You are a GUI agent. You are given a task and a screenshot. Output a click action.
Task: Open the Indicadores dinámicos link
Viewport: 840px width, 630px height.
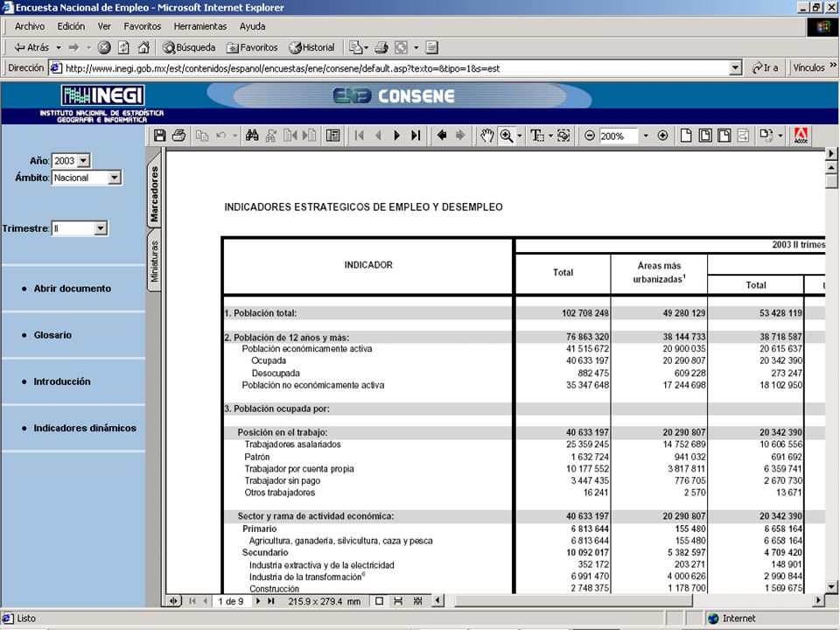point(85,428)
